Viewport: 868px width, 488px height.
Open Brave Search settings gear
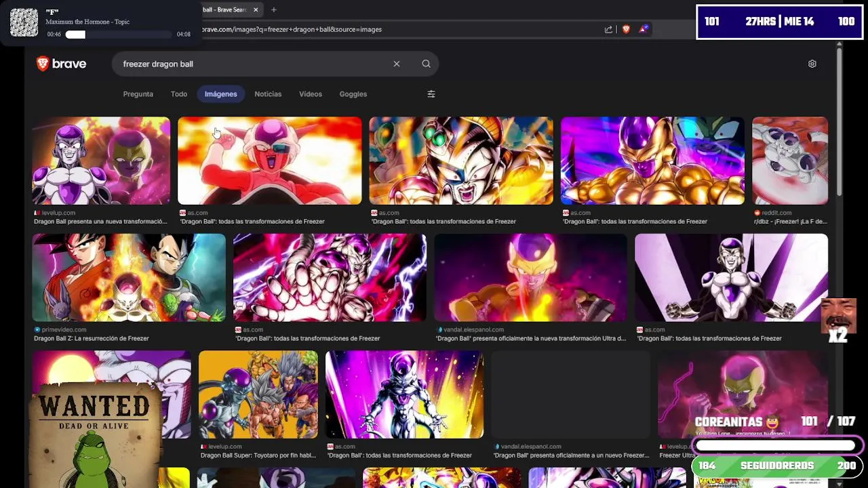click(x=812, y=64)
